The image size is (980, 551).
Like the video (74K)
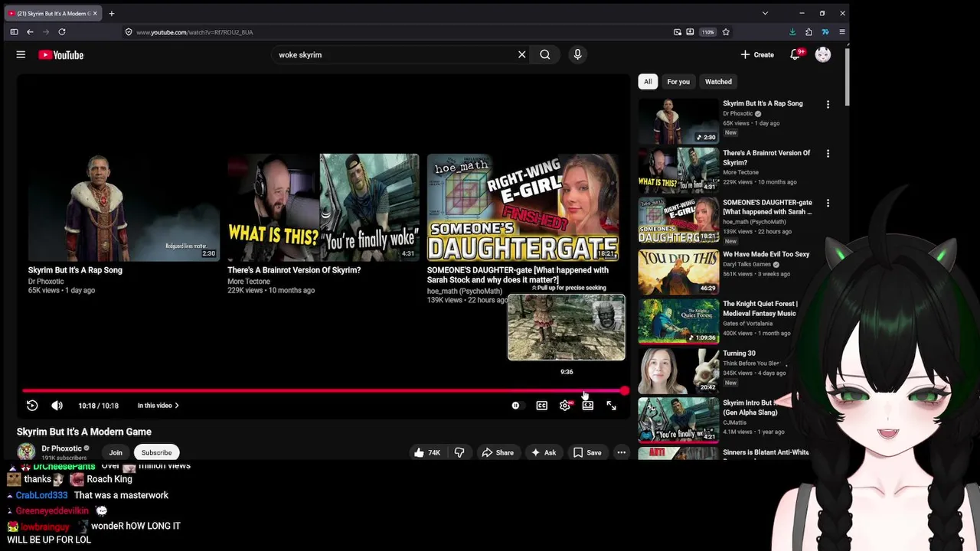click(x=427, y=452)
